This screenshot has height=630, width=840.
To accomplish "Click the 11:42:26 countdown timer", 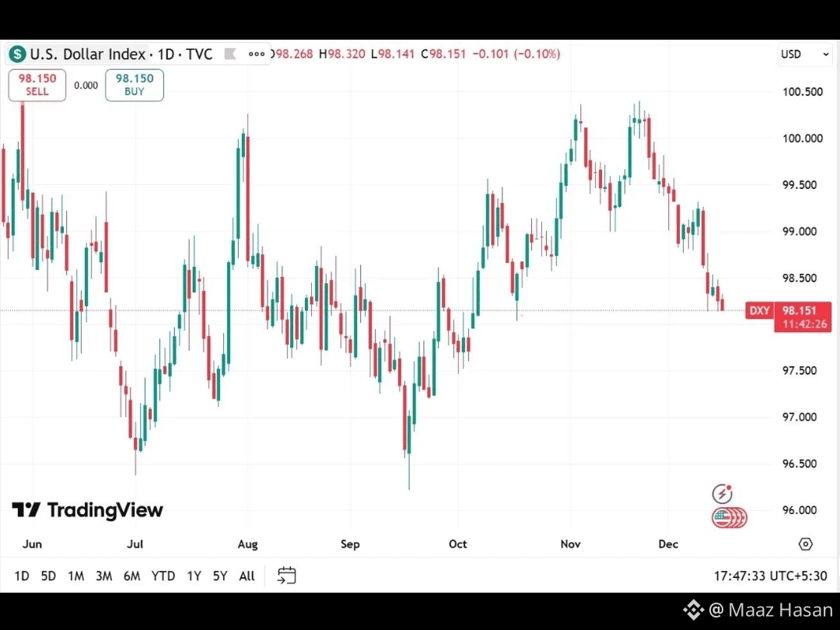I will click(x=804, y=324).
